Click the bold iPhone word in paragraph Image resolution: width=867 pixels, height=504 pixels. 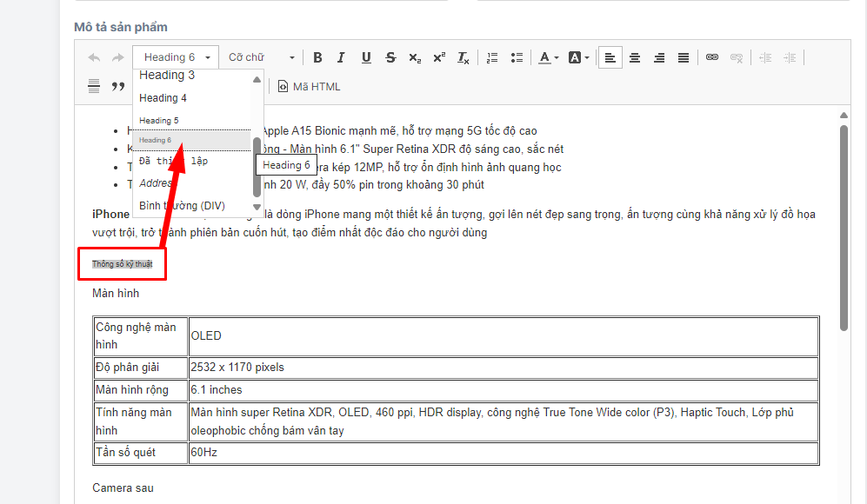pos(110,215)
